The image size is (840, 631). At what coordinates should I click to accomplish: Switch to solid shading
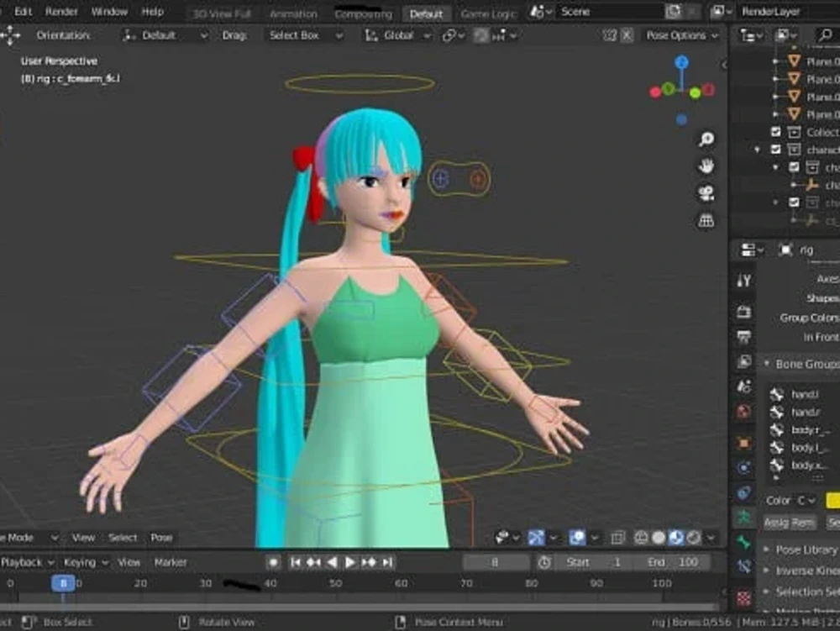(x=659, y=537)
